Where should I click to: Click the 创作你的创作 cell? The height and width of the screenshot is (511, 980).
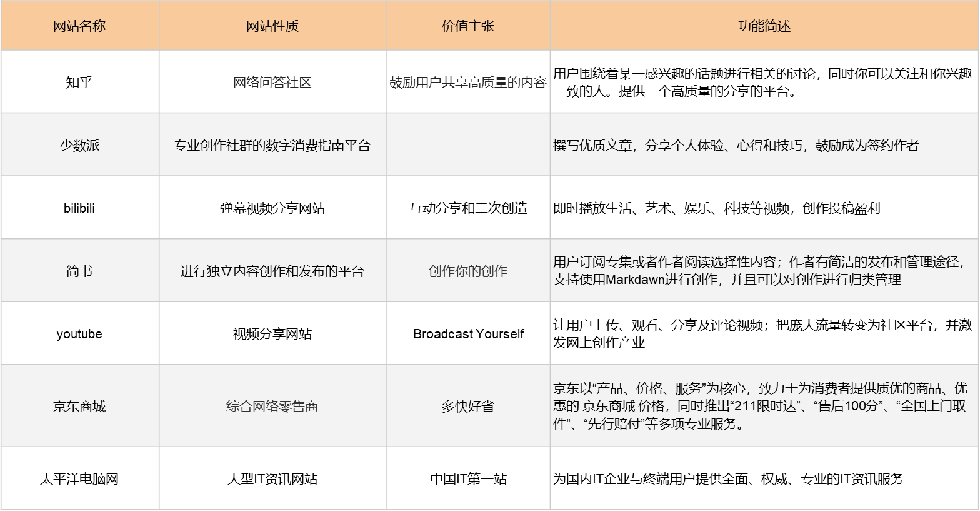[468, 271]
